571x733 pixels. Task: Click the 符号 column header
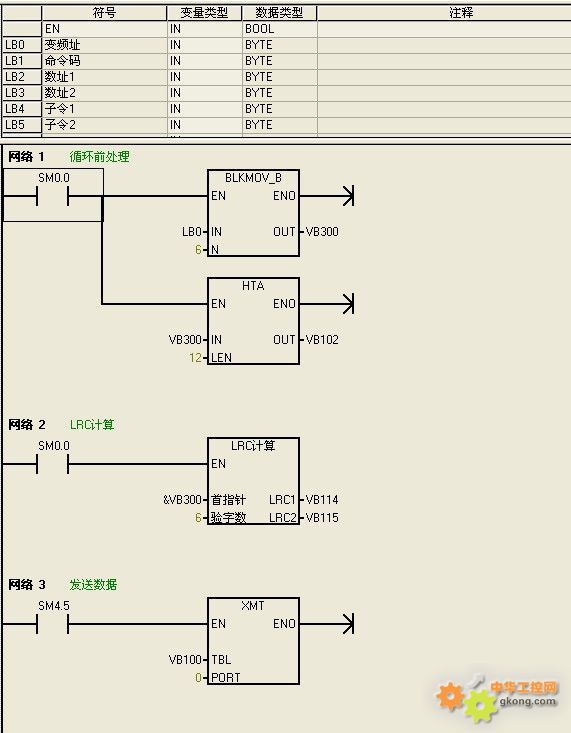(104, 13)
